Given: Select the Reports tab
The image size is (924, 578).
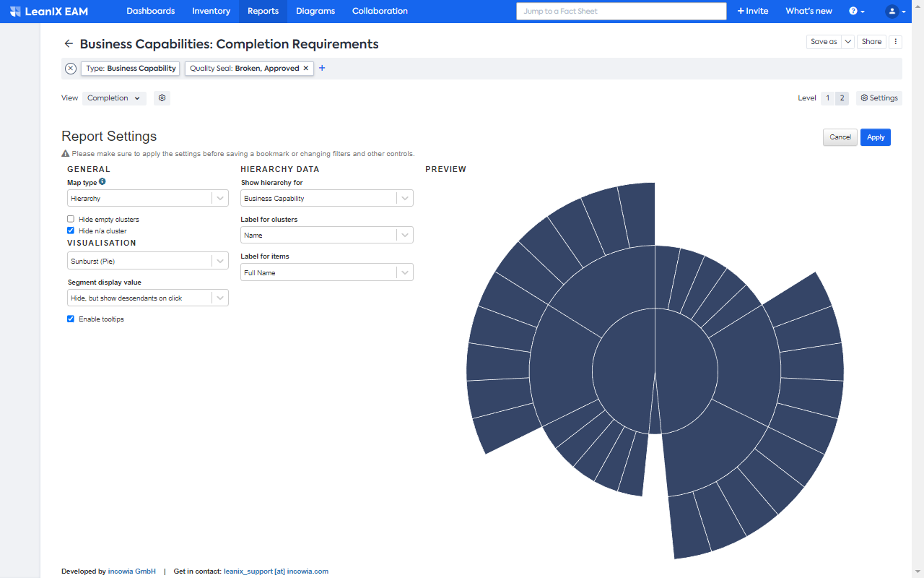Looking at the screenshot, I should 263,12.
